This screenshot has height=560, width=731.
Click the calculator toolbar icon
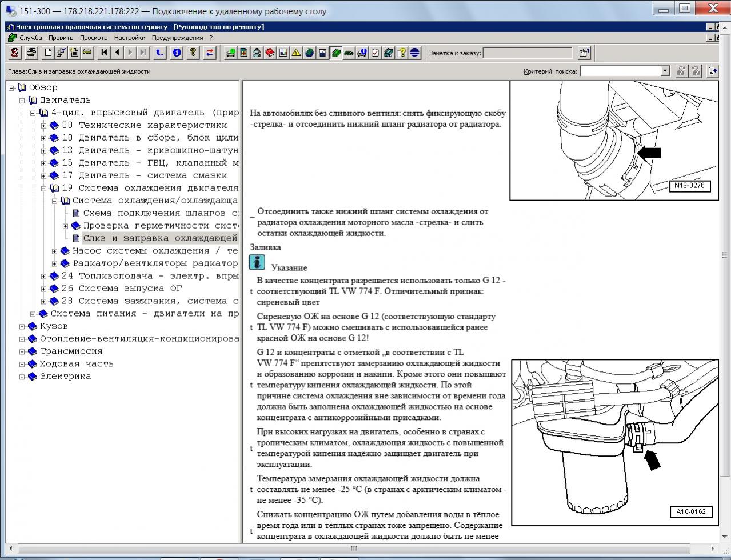[x=243, y=53]
